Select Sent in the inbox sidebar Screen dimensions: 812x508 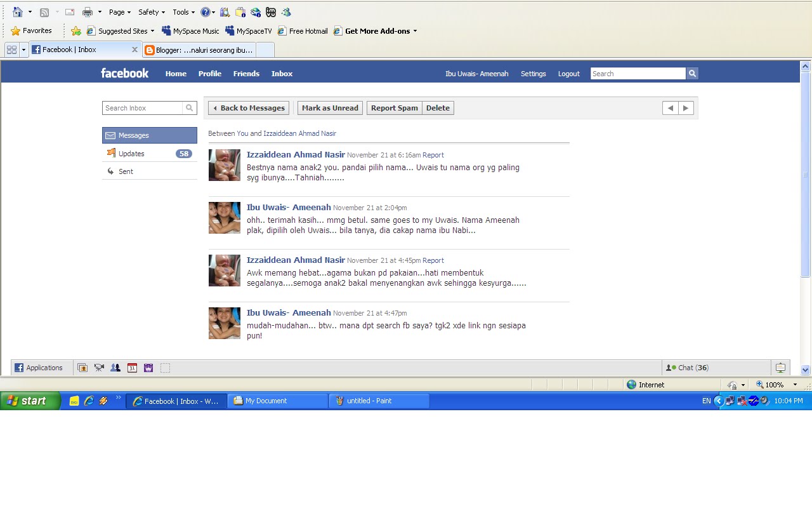[150, 171]
